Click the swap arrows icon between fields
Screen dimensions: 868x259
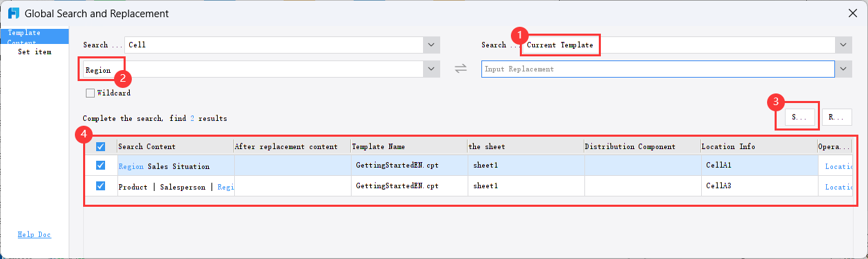pos(461,69)
